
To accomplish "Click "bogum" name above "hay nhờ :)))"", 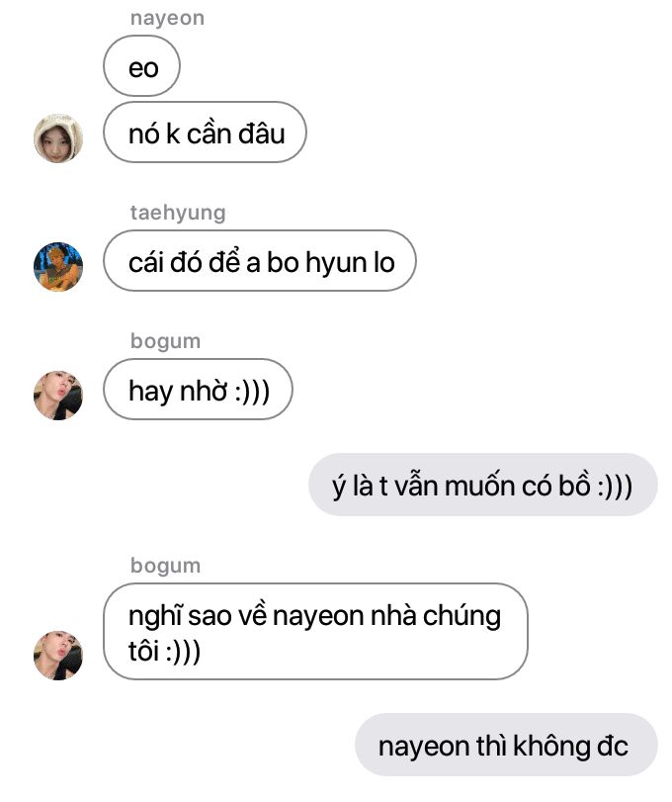I will tap(166, 341).
